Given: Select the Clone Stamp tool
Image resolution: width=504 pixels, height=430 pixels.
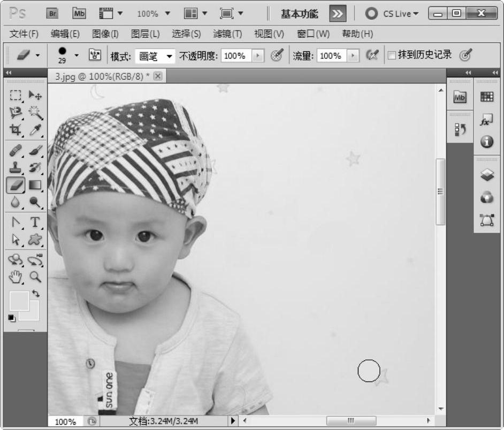Looking at the screenshot, I should coord(16,167).
